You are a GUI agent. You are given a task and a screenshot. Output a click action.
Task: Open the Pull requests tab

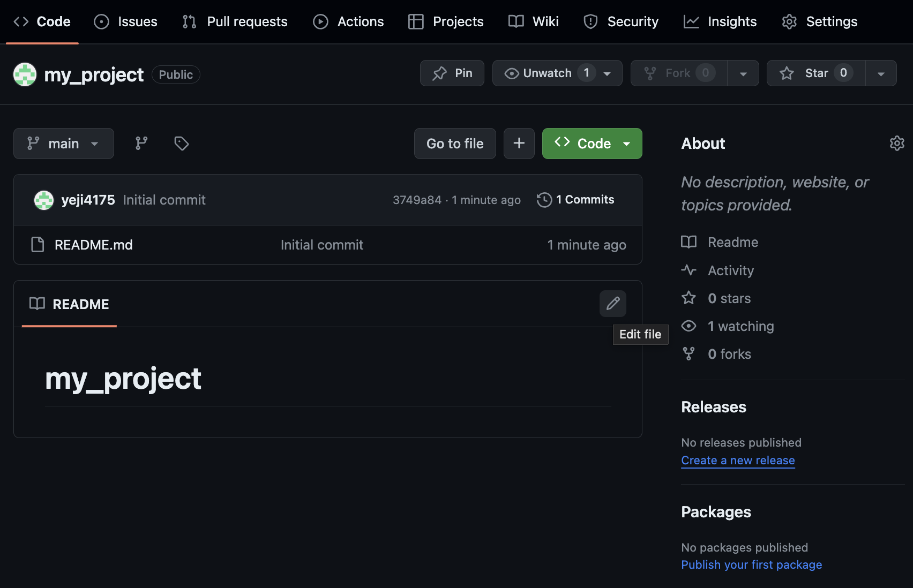pyautogui.click(x=235, y=21)
